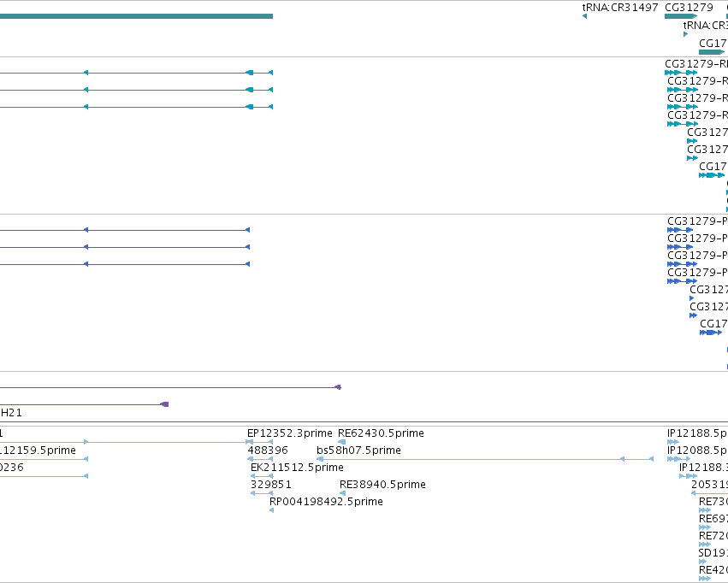728x583 pixels.
Task: Select the glyph under IP12088.5p label
Action: pos(678,459)
